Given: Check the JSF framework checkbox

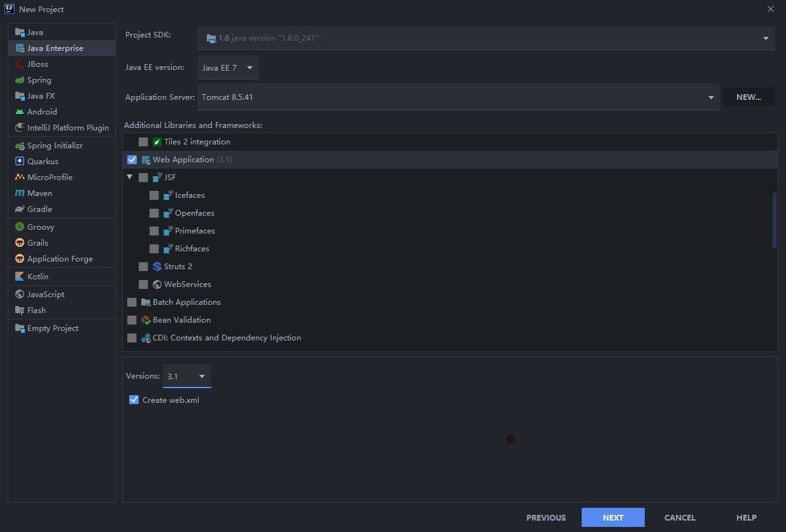Looking at the screenshot, I should (143, 178).
